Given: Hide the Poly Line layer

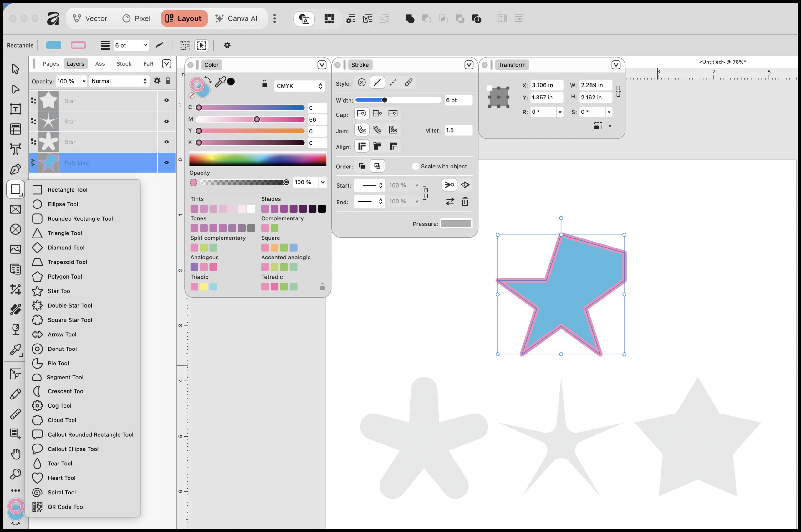Looking at the screenshot, I should 166,163.
